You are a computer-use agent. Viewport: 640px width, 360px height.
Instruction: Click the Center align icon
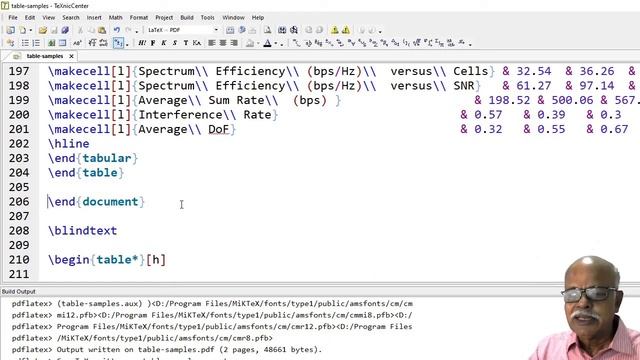point(223,43)
